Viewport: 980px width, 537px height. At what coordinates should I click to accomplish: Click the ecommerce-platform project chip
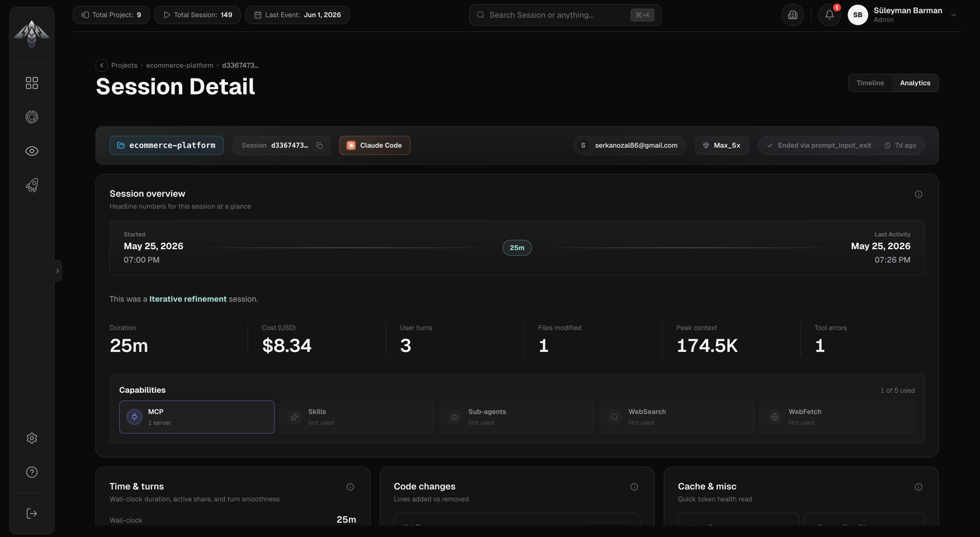tap(166, 145)
